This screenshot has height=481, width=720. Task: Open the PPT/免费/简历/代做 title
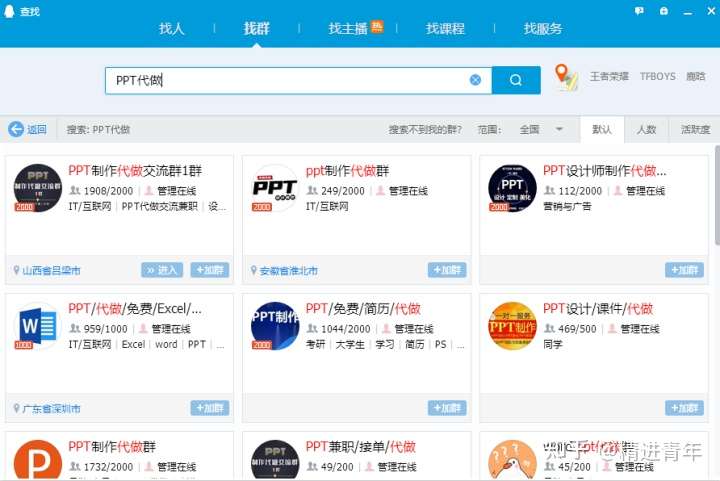tap(363, 309)
